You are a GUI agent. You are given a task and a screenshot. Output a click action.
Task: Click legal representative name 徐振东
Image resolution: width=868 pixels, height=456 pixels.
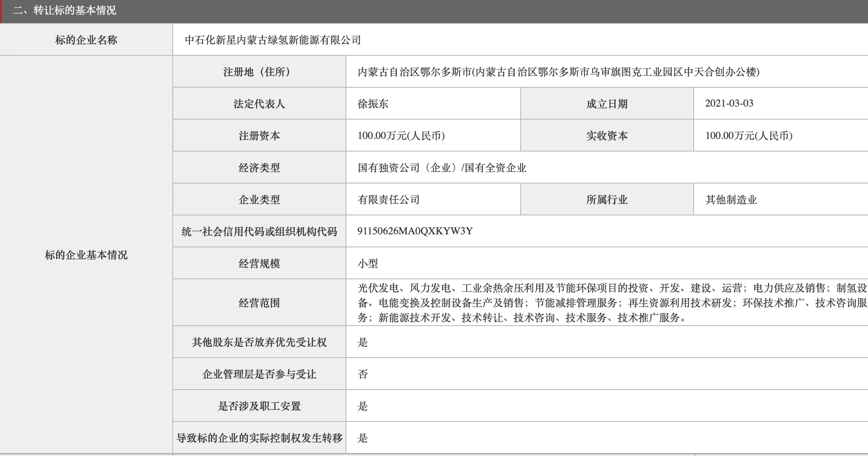373,104
